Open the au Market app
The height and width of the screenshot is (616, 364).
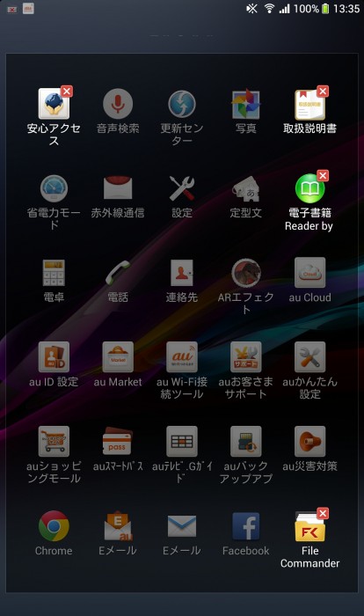tap(118, 356)
